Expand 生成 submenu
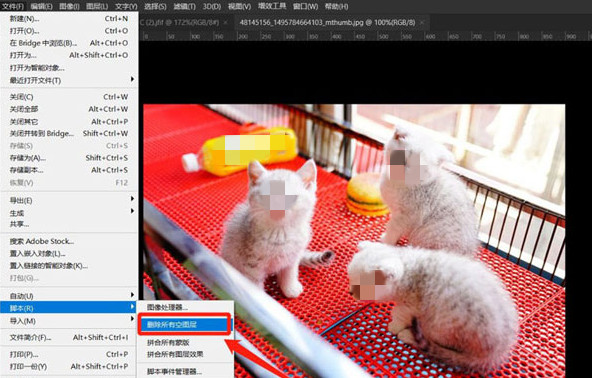The image size is (592, 378). [x=69, y=213]
